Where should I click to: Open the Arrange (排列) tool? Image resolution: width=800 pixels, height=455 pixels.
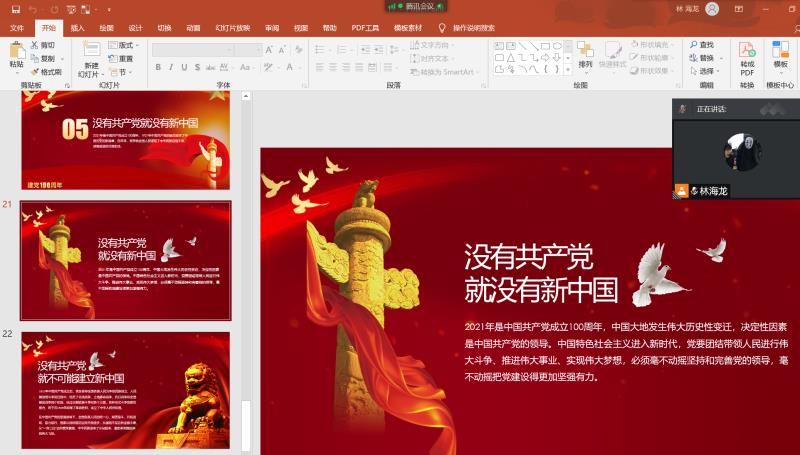585,54
